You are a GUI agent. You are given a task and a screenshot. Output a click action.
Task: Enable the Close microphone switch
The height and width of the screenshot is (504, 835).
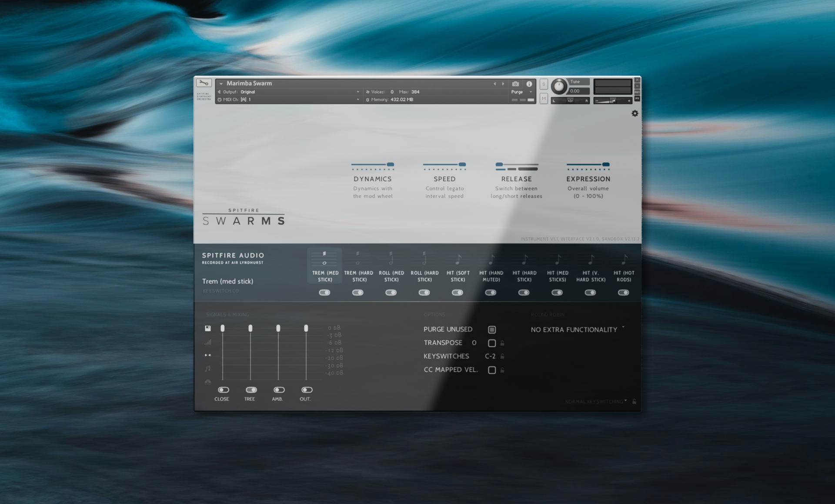(x=223, y=390)
